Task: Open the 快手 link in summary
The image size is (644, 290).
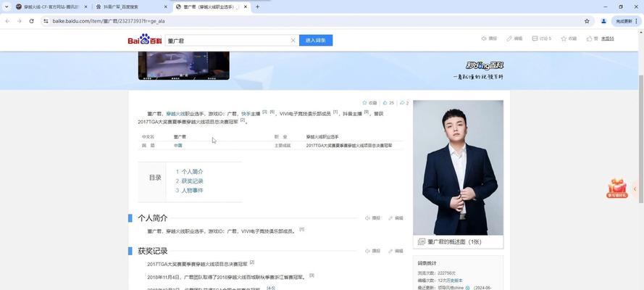Action: pos(246,114)
